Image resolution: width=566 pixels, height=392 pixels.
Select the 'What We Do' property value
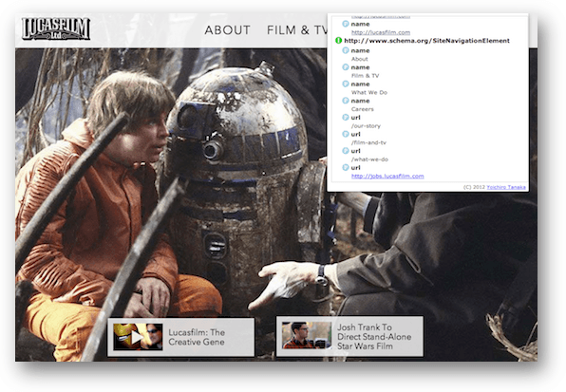[x=368, y=92]
